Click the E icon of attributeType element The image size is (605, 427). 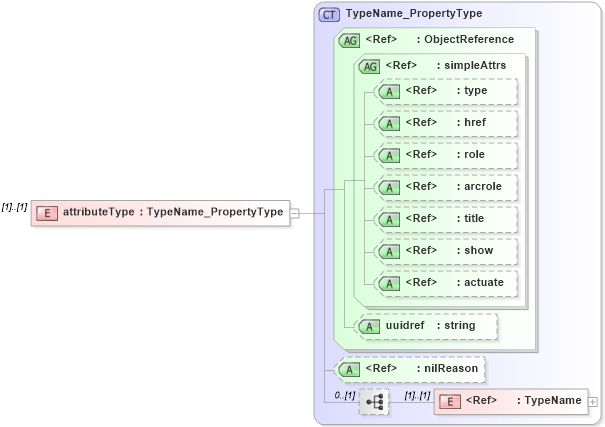click(47, 213)
